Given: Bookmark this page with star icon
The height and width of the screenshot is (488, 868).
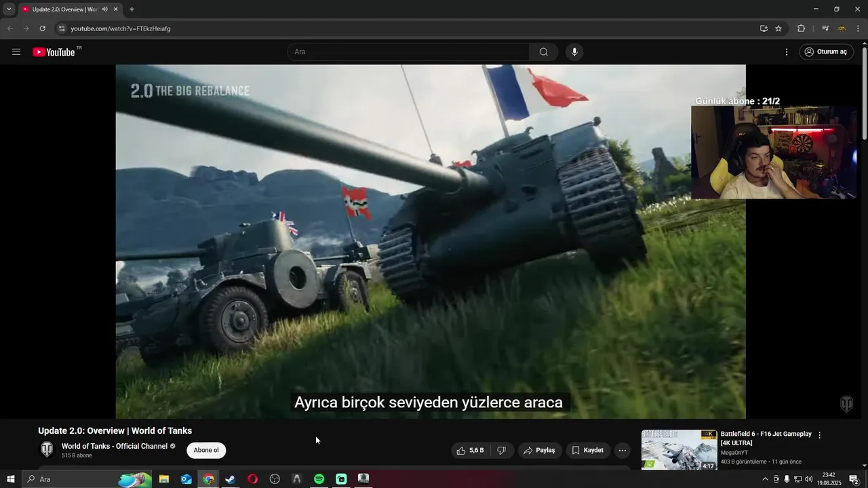Looking at the screenshot, I should click(x=778, y=28).
